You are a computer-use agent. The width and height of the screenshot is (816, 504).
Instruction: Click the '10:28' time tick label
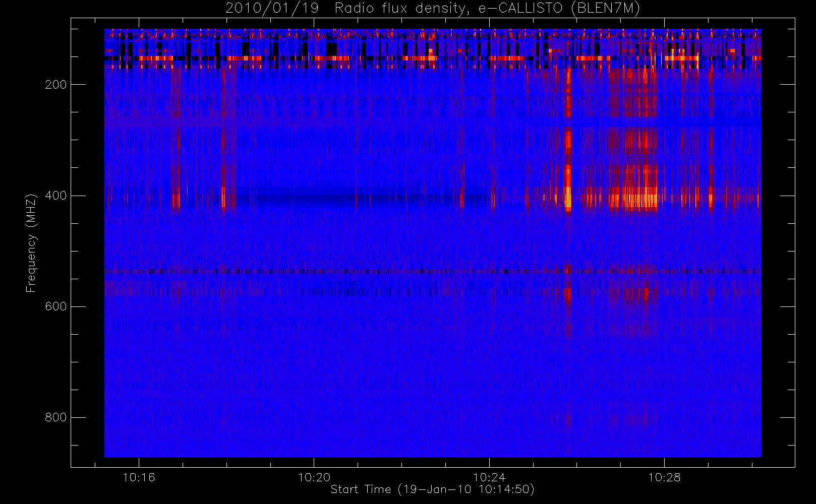664,477
